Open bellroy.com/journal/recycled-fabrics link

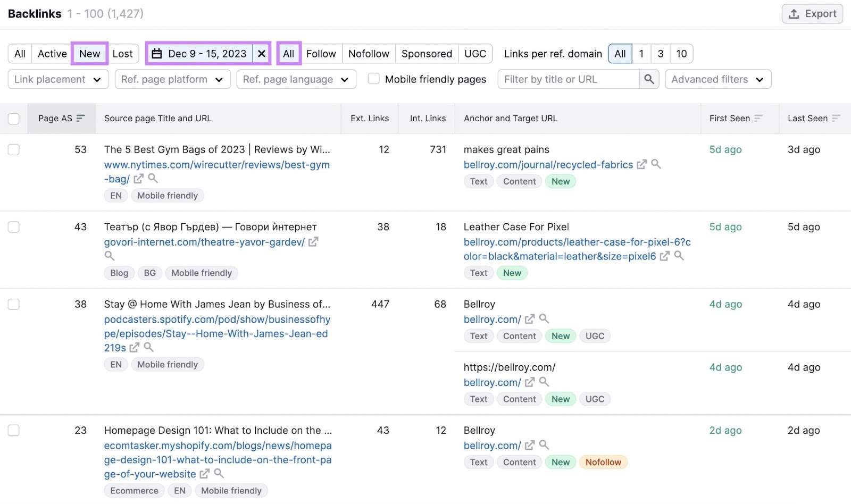click(x=548, y=165)
